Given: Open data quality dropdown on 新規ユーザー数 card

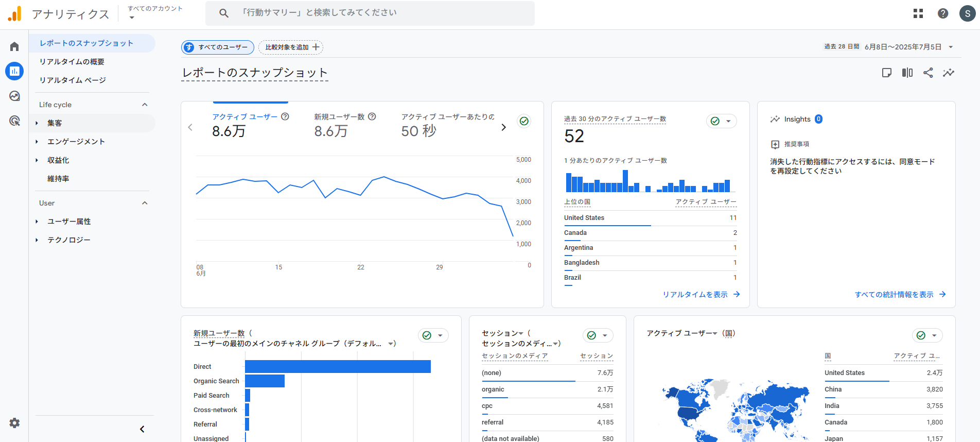Looking at the screenshot, I should (x=433, y=335).
